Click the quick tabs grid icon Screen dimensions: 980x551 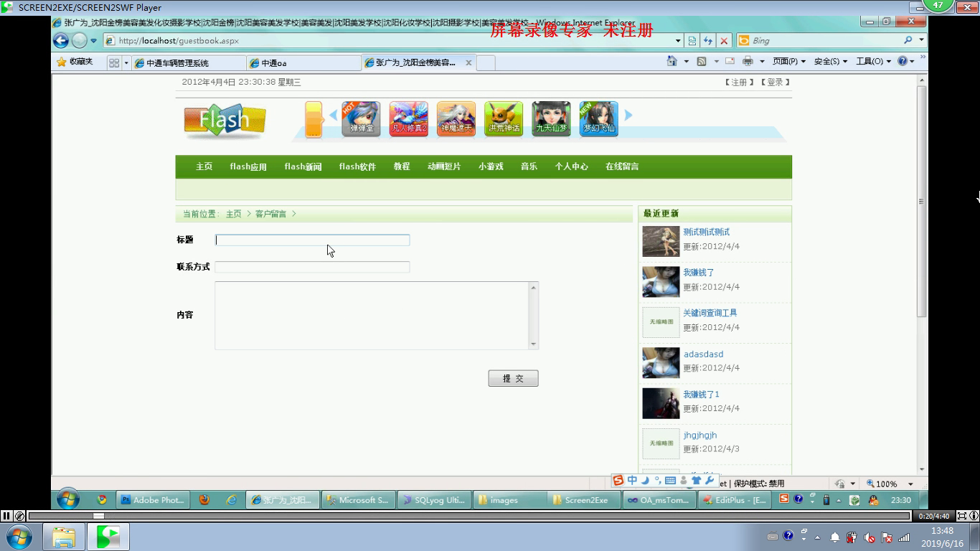point(114,62)
